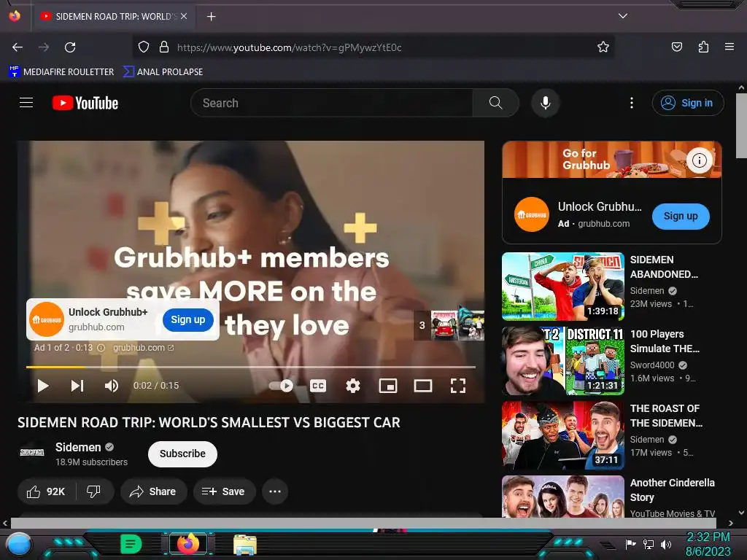Skip to next video button
The image size is (747, 560).
77,386
